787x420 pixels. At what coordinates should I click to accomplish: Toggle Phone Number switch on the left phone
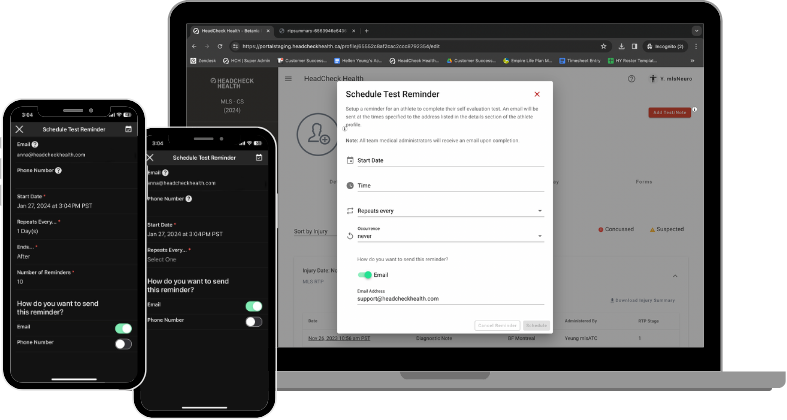(123, 343)
